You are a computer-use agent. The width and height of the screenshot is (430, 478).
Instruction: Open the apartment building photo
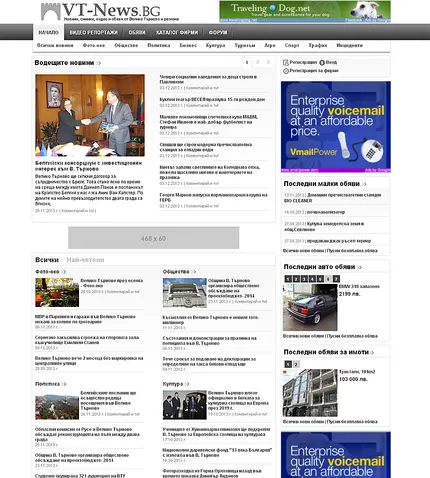pos(310,393)
